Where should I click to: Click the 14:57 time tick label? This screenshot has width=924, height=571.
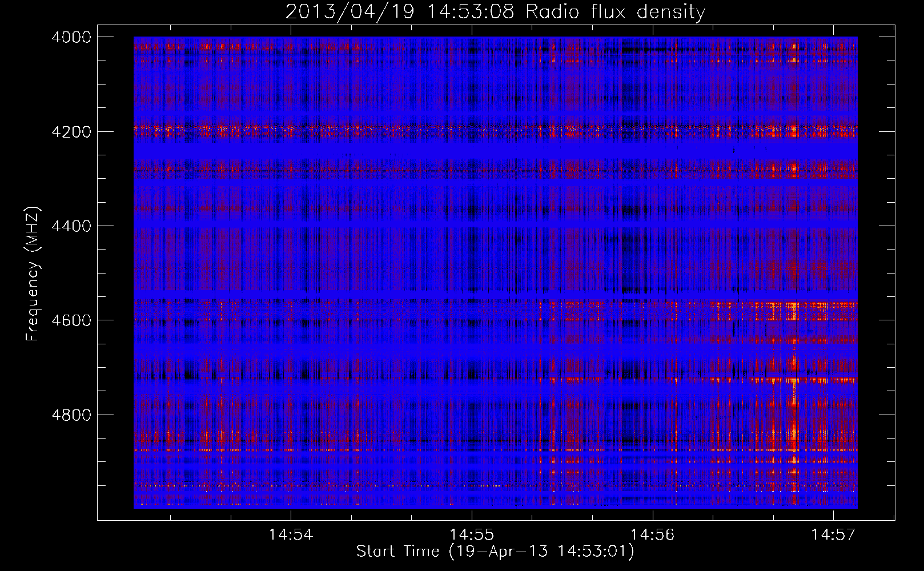[834, 535]
